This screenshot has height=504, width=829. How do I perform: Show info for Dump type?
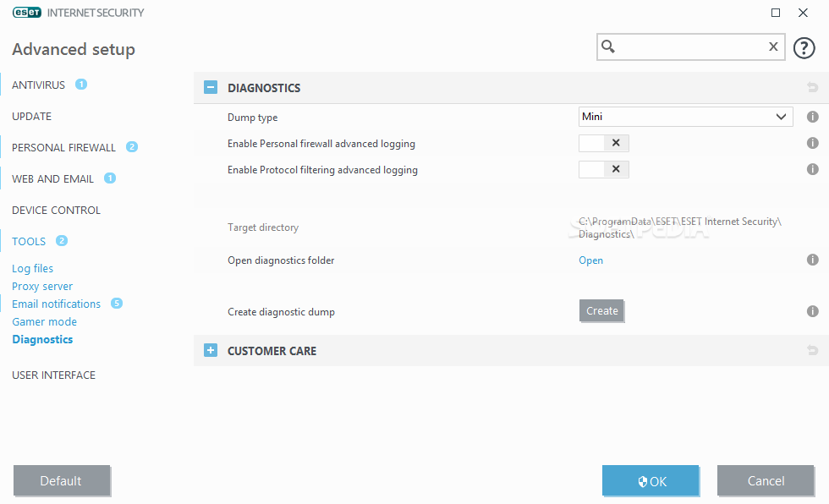(x=813, y=117)
